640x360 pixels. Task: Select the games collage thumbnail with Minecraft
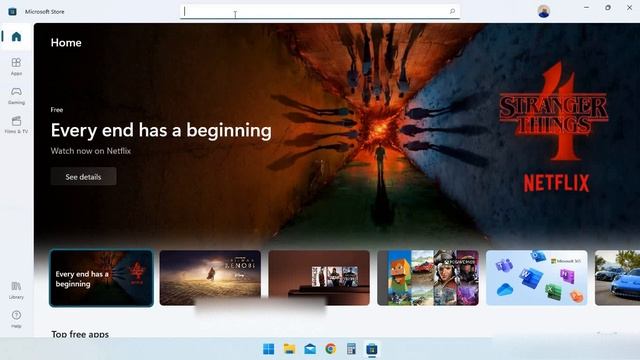coord(428,278)
